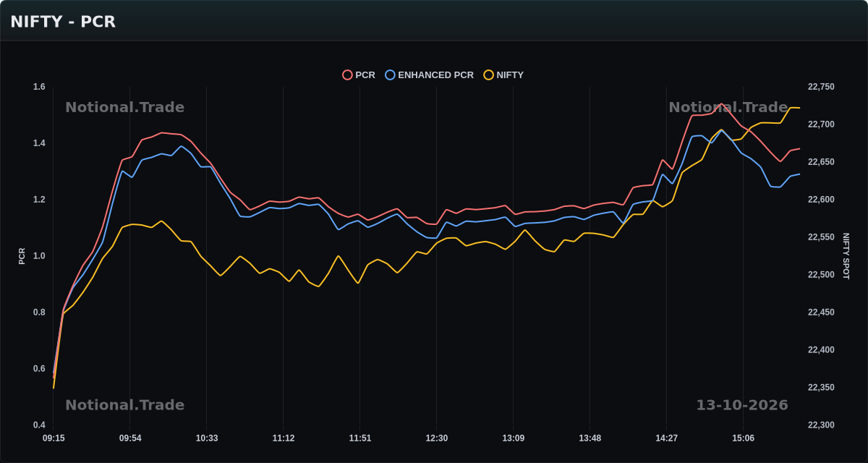Toggle the ENHANCED PCR legend series

430,75
